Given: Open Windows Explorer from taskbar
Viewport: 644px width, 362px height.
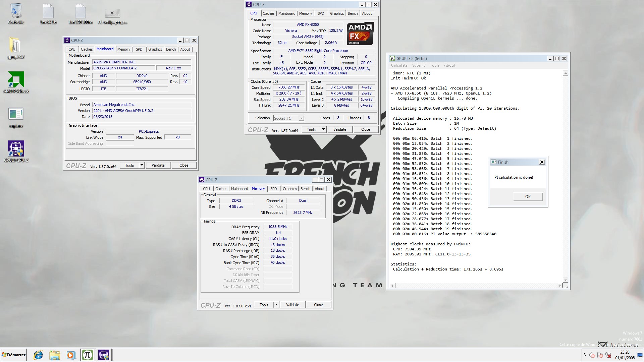Looking at the screenshot, I should pos(54,355).
